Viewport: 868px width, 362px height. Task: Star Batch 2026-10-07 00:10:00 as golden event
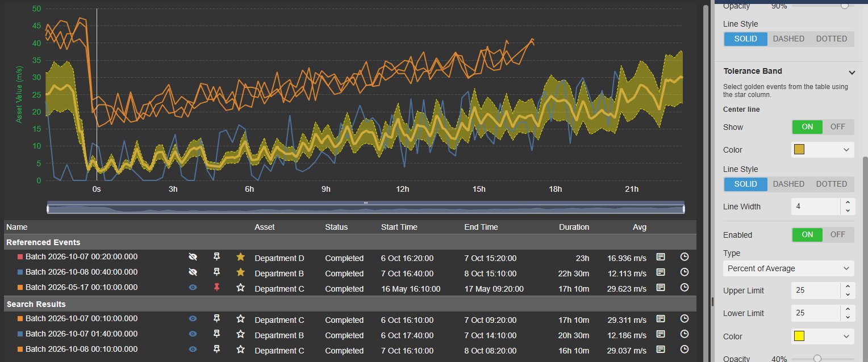click(x=240, y=319)
